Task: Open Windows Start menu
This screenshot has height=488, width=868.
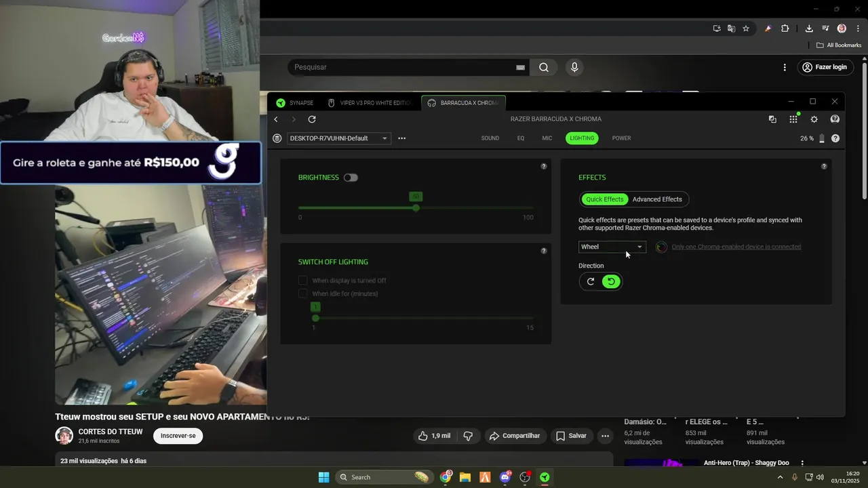Action: [323, 477]
